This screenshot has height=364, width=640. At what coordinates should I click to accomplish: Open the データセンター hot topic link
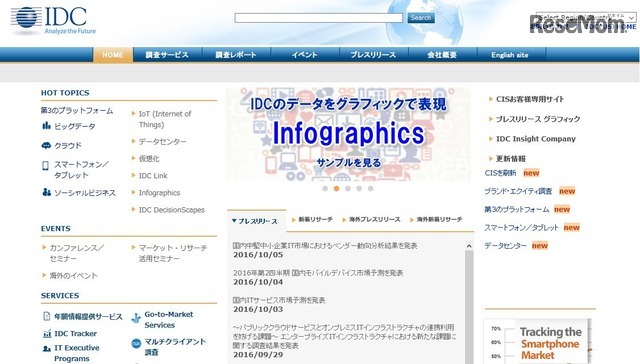tap(162, 142)
